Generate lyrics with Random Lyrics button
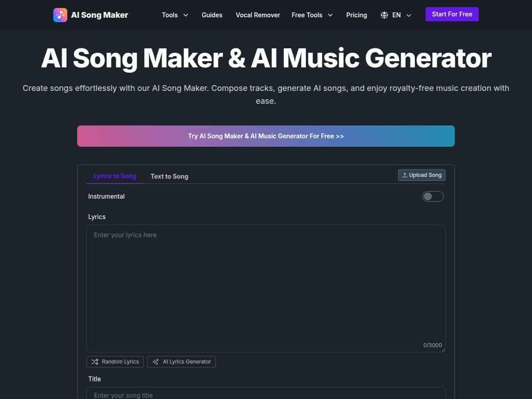This screenshot has height=399, width=532. pos(115,362)
